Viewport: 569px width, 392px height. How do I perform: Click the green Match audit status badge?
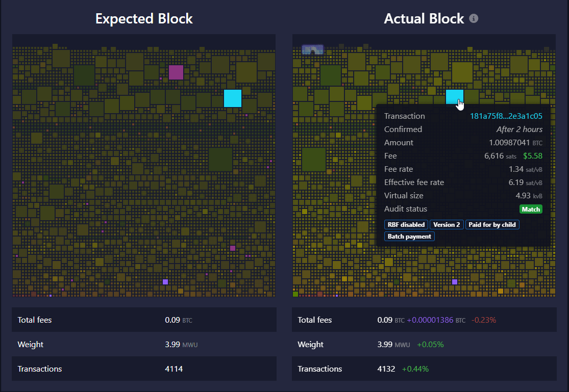click(531, 209)
